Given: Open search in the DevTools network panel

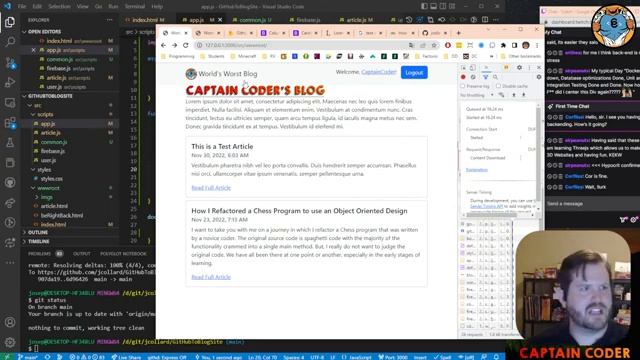Looking at the screenshot, I should [495, 77].
